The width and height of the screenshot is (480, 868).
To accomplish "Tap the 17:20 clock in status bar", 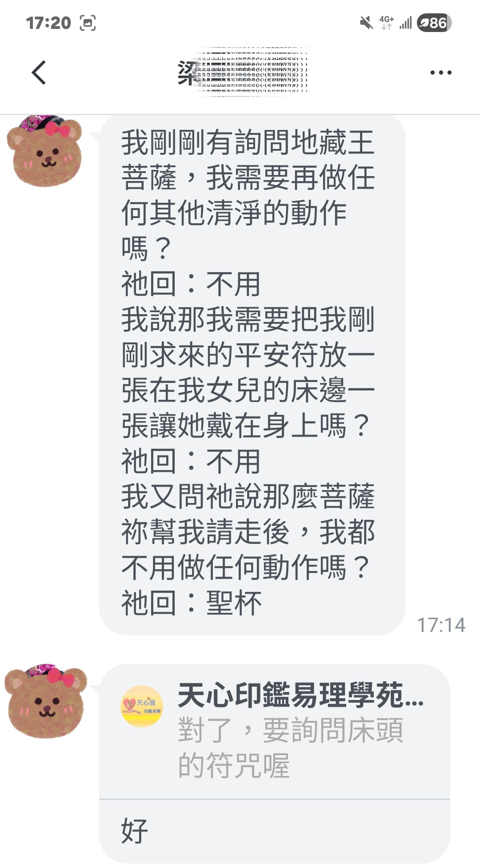I will tap(48, 23).
